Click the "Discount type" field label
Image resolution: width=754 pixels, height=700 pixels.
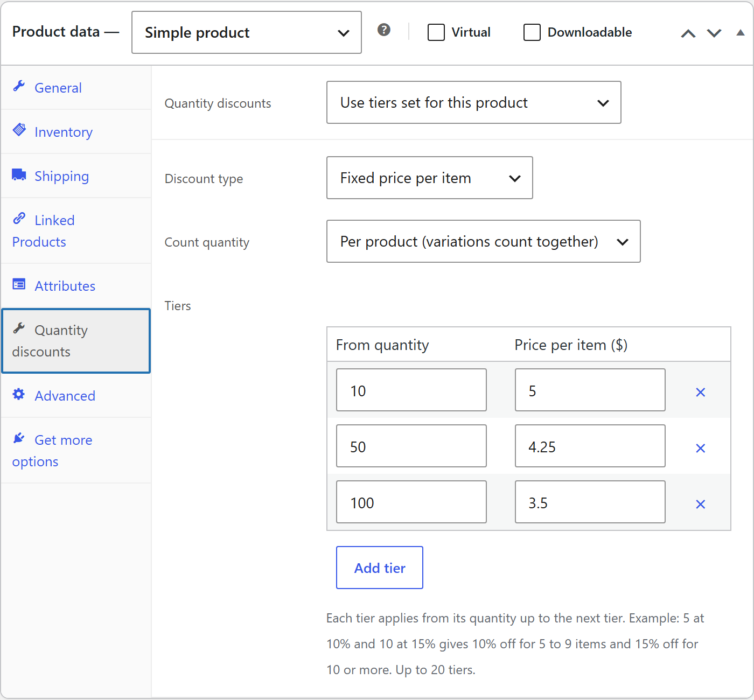coord(204,179)
